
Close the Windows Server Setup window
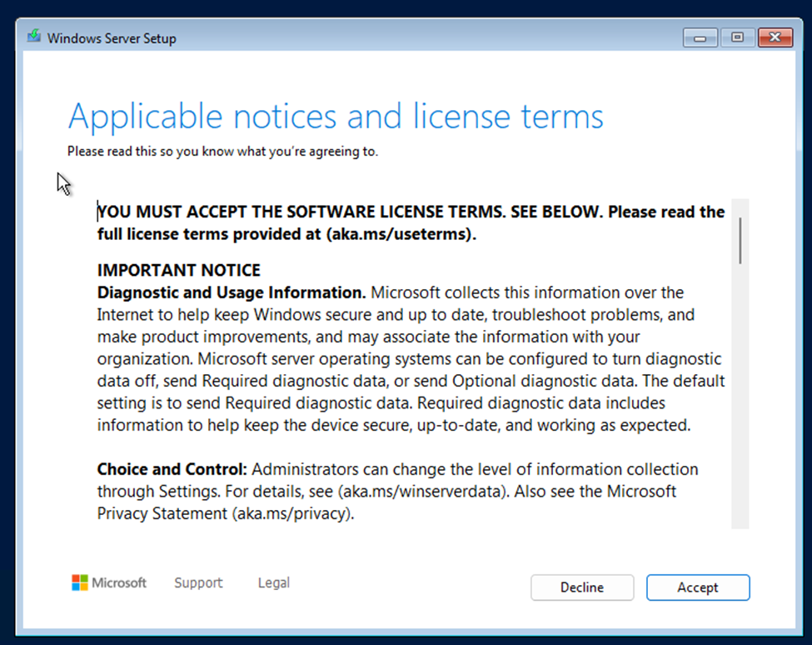tap(775, 37)
